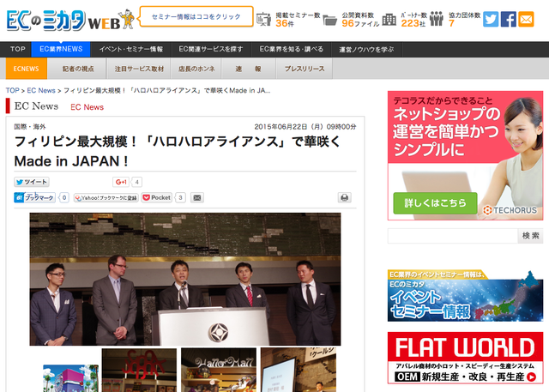Click the ツイート tweet button
The image size is (549, 392).
[32, 182]
